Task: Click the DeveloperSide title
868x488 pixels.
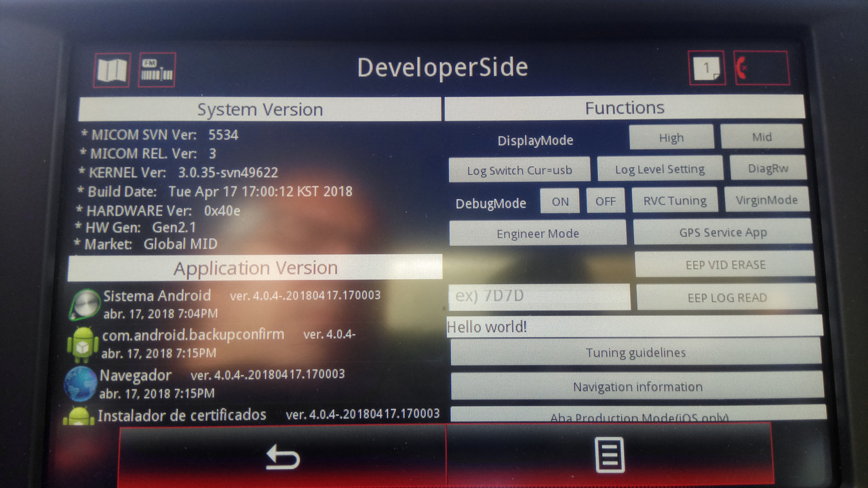Action: 442,68
